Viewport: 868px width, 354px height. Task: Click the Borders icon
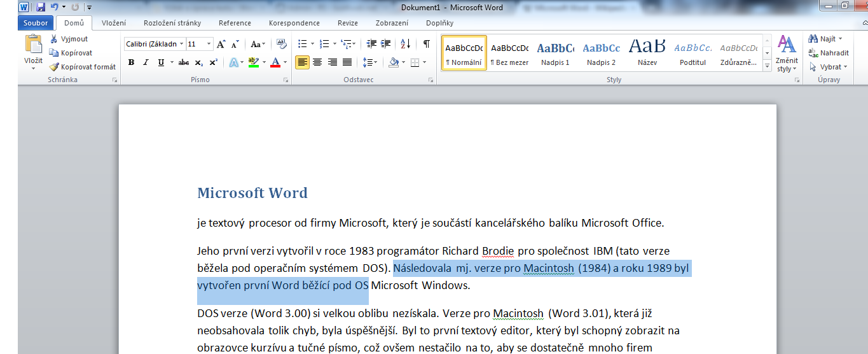[415, 62]
